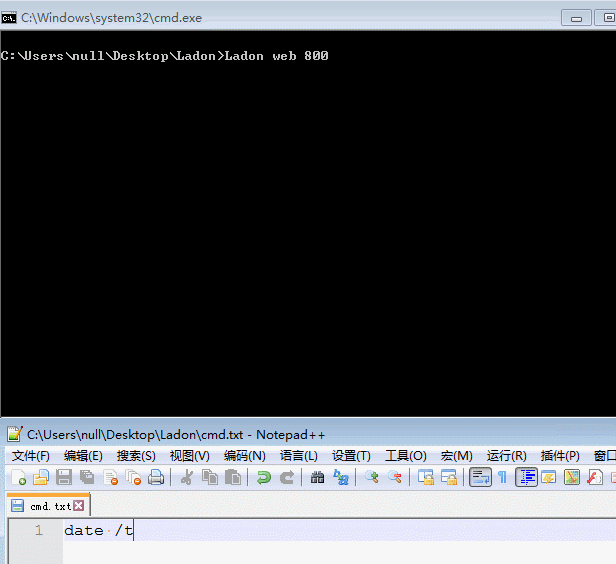Click the text on editor line 1

[x=98, y=531]
